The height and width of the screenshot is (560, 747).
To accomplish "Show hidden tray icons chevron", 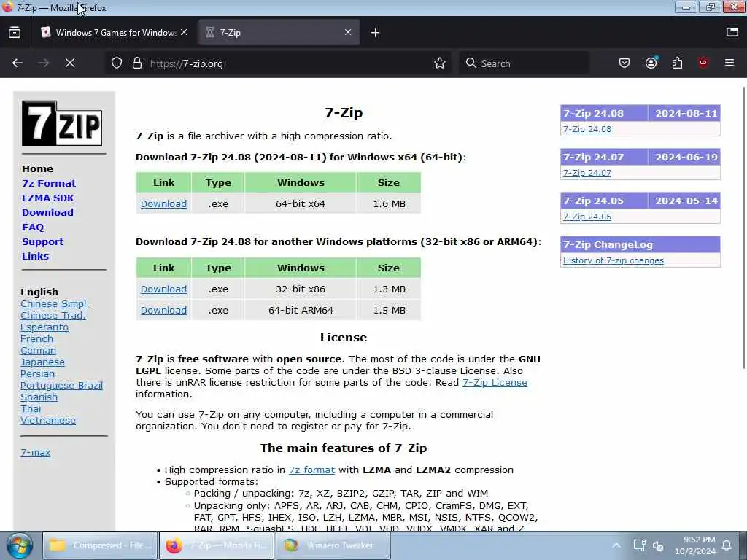I will (x=616, y=545).
